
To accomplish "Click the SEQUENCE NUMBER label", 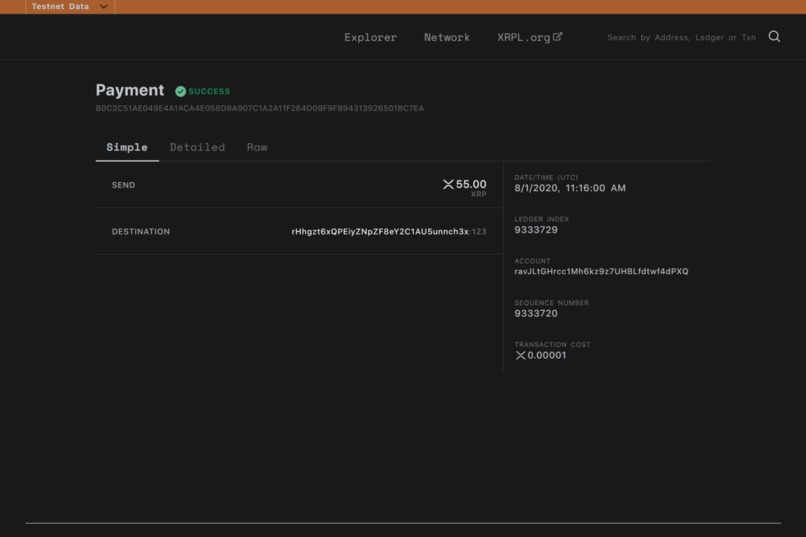I will [552, 303].
